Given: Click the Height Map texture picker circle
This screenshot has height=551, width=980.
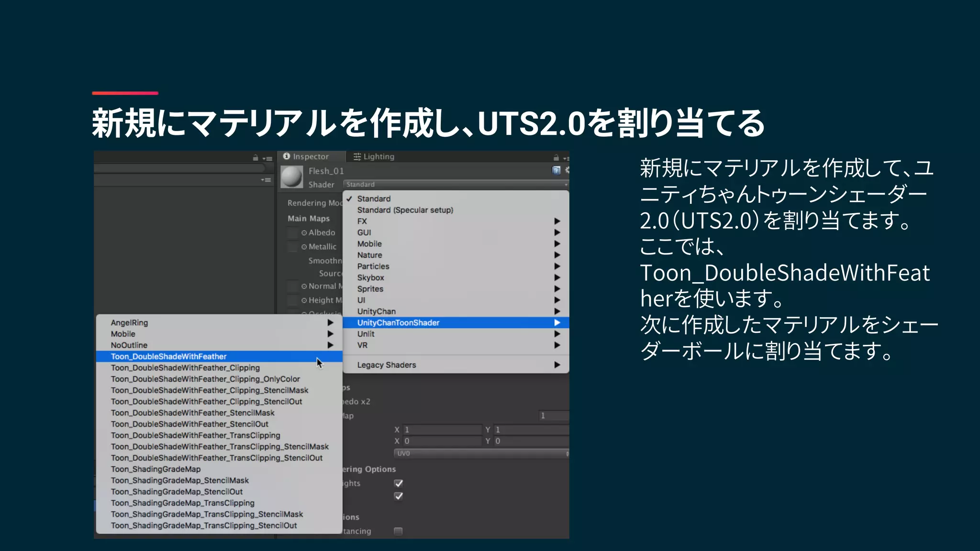Looking at the screenshot, I should pyautogui.click(x=304, y=300).
